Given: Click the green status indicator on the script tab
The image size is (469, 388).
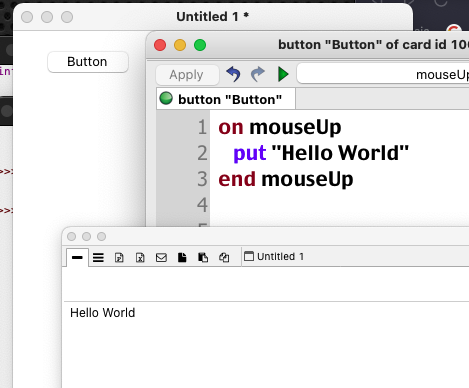Looking at the screenshot, I should tap(166, 98).
